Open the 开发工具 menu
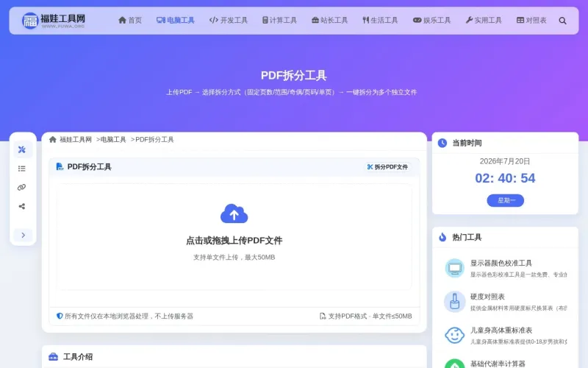588x368 pixels. [x=229, y=21]
